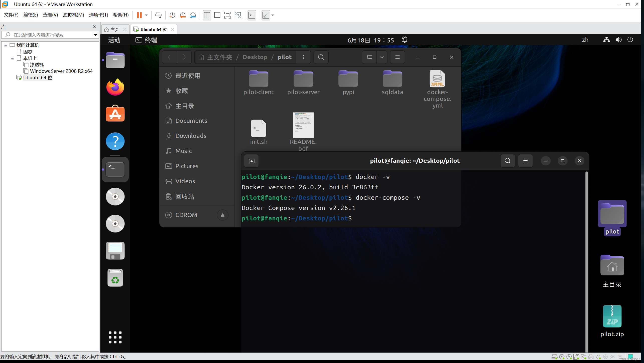Open view options dropdown chevron in Files

coord(382,57)
